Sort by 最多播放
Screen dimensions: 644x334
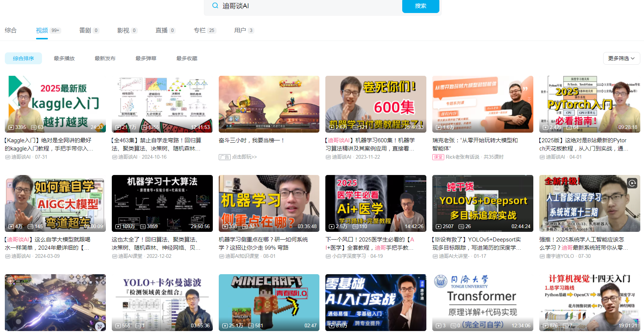point(64,58)
